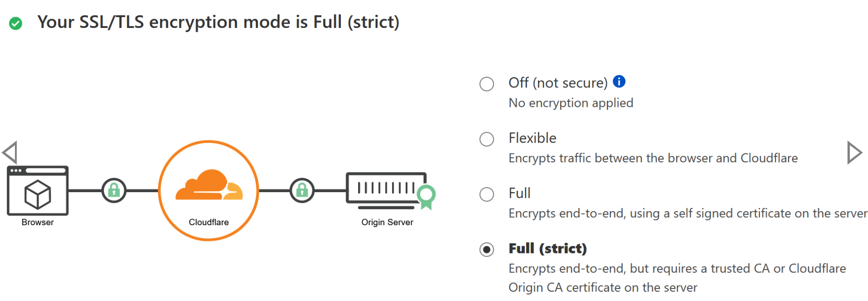This screenshot has width=868, height=301.
Task: Click the Browser window icon
Action: point(38,190)
